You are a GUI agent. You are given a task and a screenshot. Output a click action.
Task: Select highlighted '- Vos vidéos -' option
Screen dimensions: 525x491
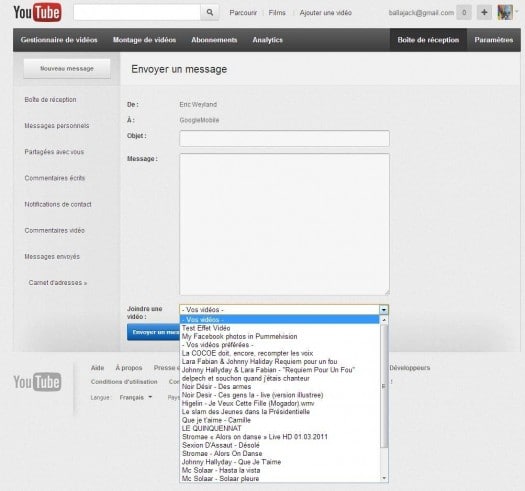coord(280,320)
